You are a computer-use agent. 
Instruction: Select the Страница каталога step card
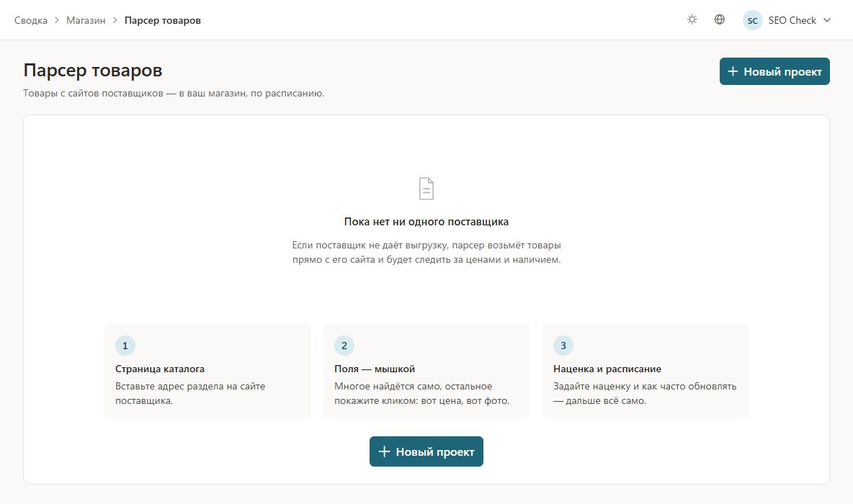[207, 372]
